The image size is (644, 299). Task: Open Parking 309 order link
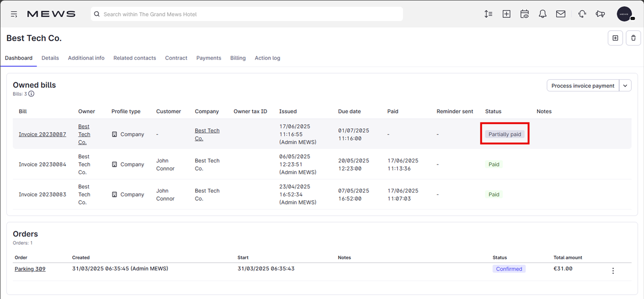(30, 269)
